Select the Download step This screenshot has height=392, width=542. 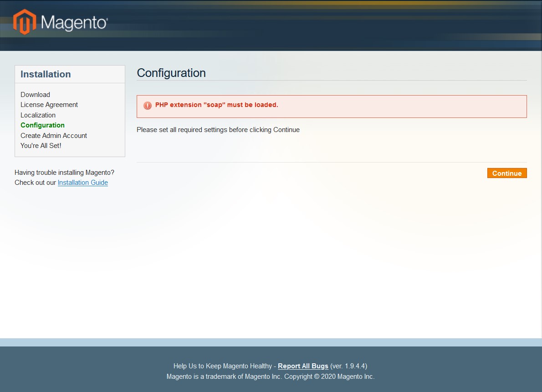(x=35, y=94)
